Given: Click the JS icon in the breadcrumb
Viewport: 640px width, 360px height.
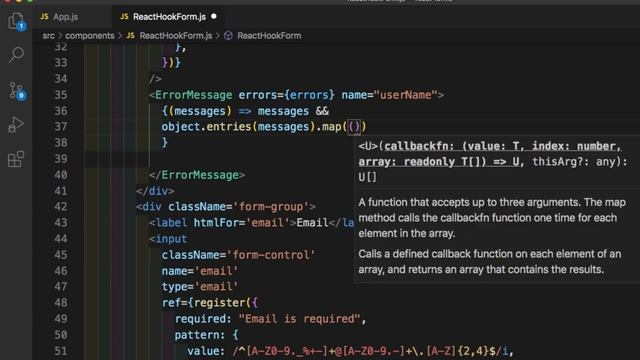Looking at the screenshot, I should point(131,36).
